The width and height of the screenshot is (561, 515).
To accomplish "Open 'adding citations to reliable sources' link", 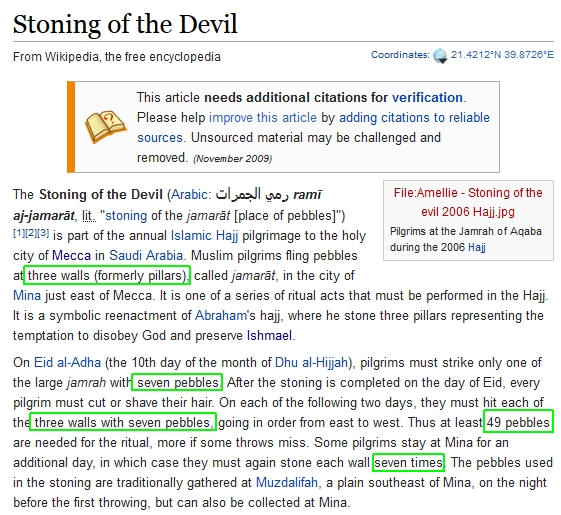I will [x=313, y=127].
